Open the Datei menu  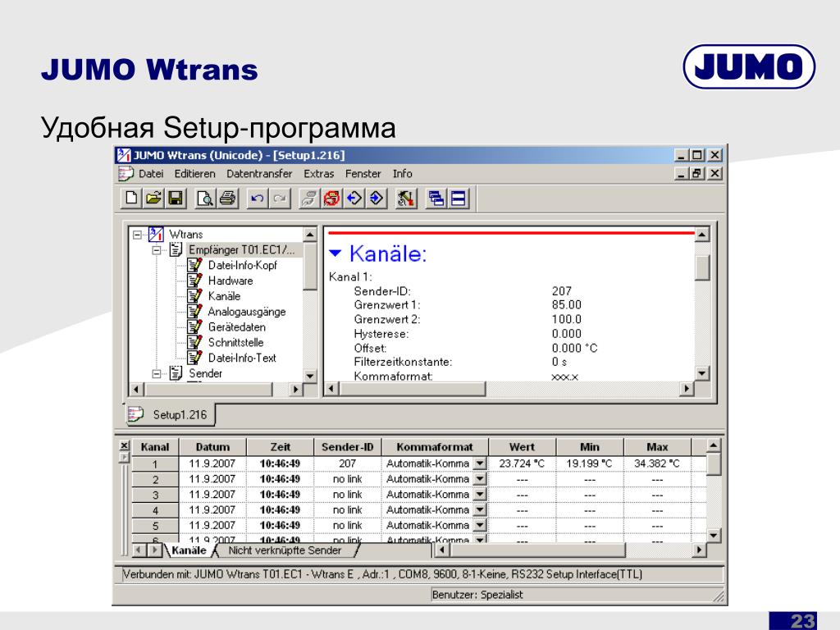click(x=151, y=174)
